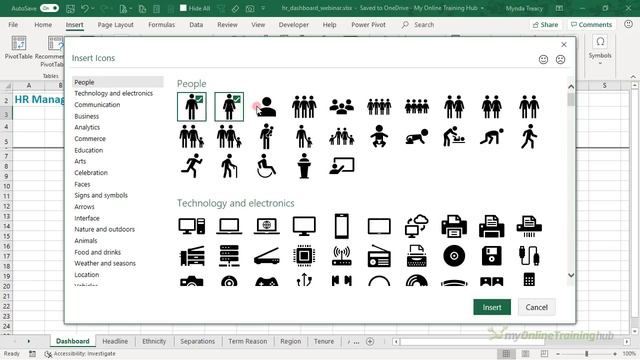Open the Power Pivot tab

(x=368, y=25)
